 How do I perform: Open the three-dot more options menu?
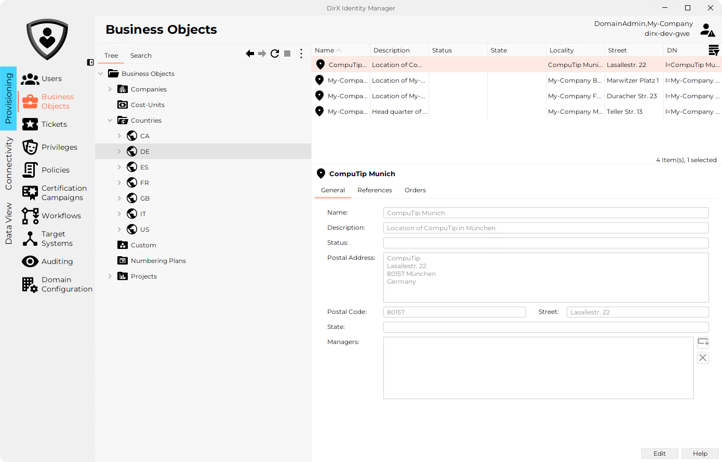click(x=301, y=54)
